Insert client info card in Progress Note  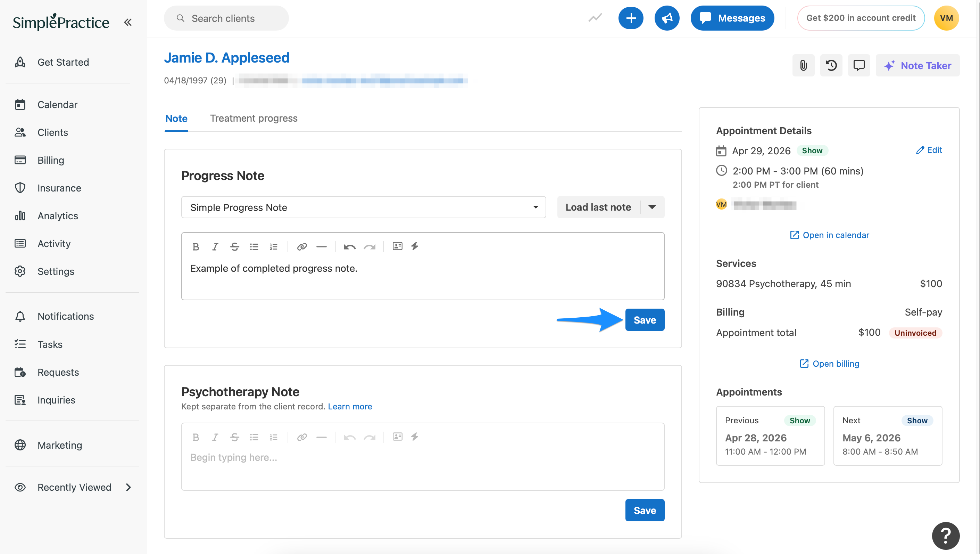pos(397,246)
